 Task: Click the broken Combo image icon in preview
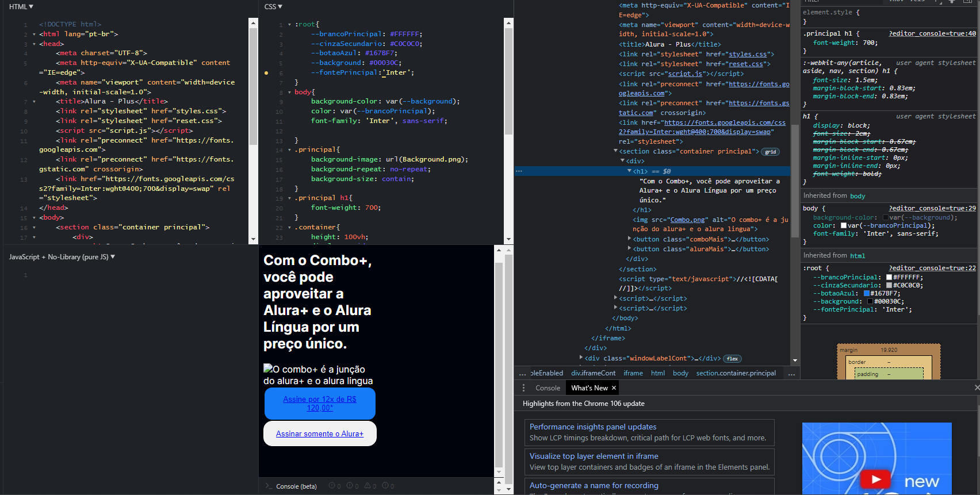[x=268, y=368]
